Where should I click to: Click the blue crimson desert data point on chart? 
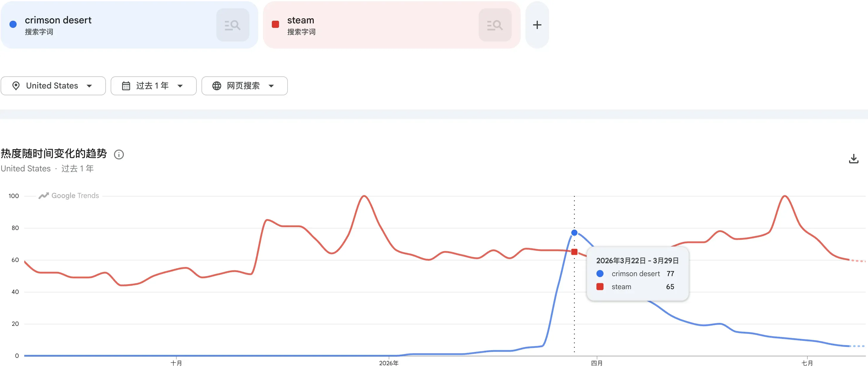[575, 233]
